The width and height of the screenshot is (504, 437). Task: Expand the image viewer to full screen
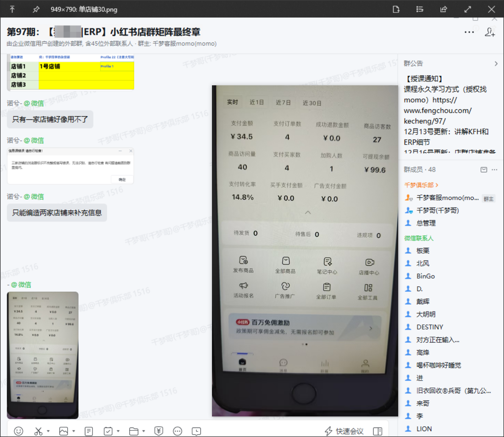[x=467, y=9]
